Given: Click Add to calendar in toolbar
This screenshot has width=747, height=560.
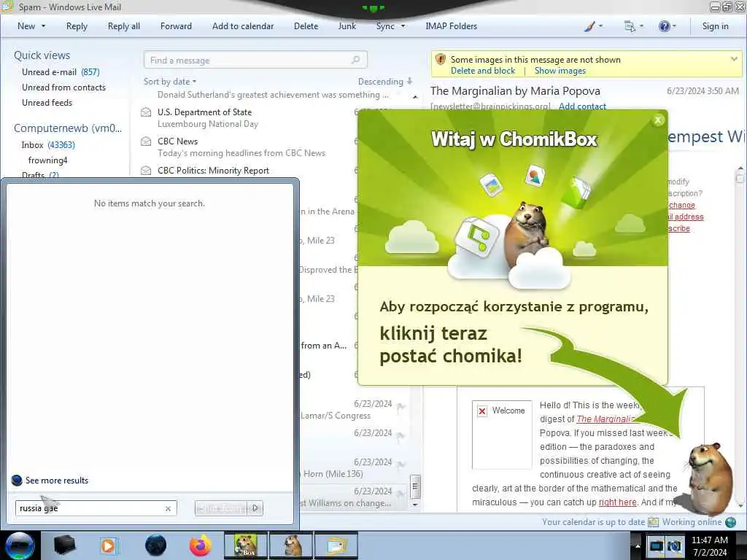Looking at the screenshot, I should point(243,26).
